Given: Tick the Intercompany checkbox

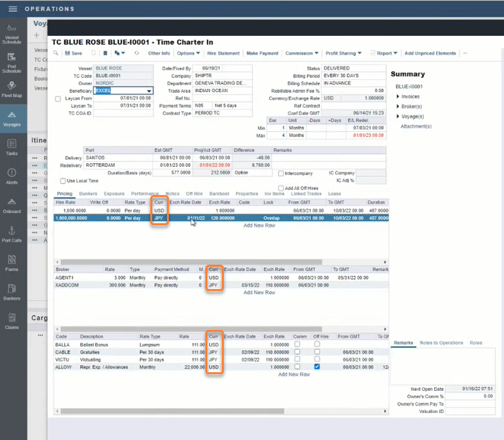Looking at the screenshot, I should [x=281, y=173].
